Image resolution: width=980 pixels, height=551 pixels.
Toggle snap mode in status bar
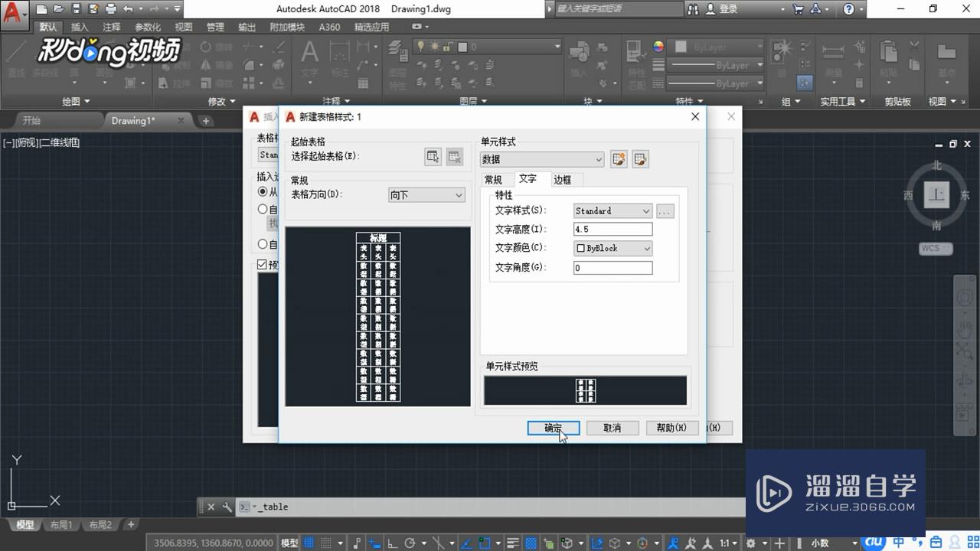[x=327, y=543]
